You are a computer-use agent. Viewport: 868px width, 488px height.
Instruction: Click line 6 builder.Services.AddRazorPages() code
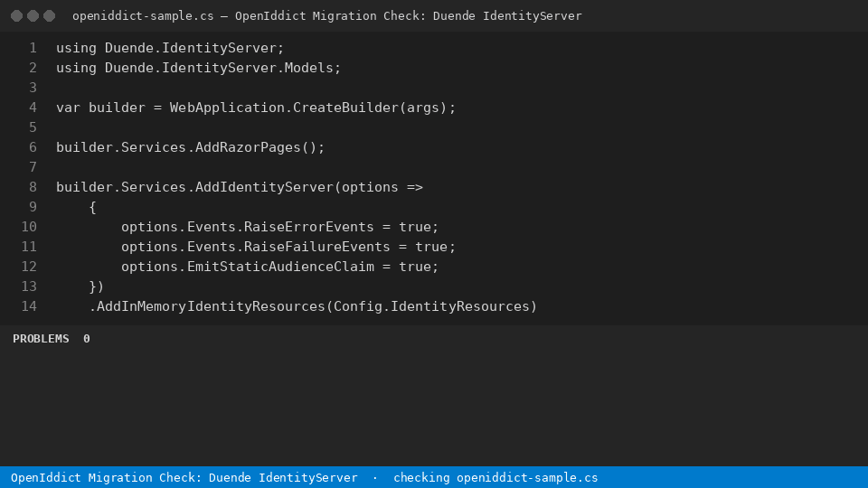pyautogui.click(x=191, y=147)
